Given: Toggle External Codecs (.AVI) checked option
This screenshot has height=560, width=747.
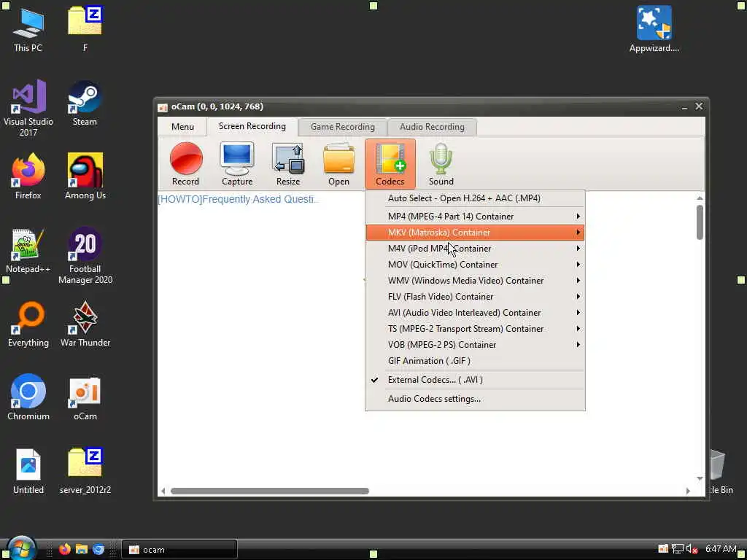Looking at the screenshot, I should [475, 379].
